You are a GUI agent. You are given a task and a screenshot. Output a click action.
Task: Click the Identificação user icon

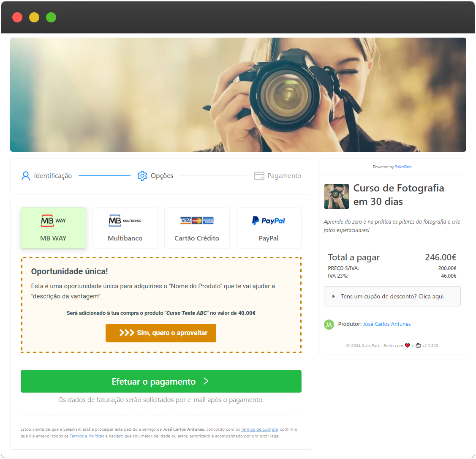tap(26, 176)
